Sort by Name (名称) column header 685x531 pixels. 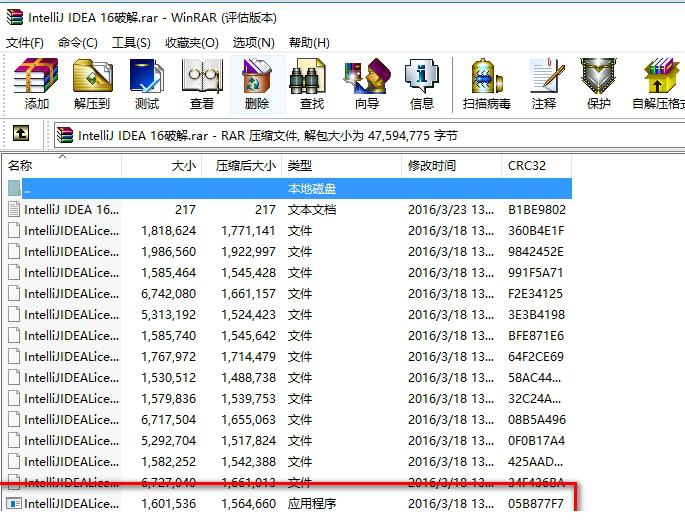point(62,166)
